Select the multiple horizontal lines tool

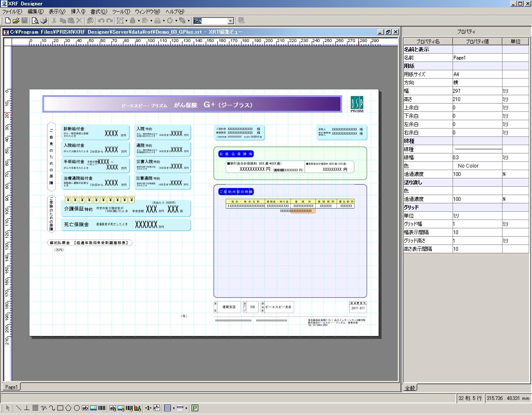pos(35,408)
